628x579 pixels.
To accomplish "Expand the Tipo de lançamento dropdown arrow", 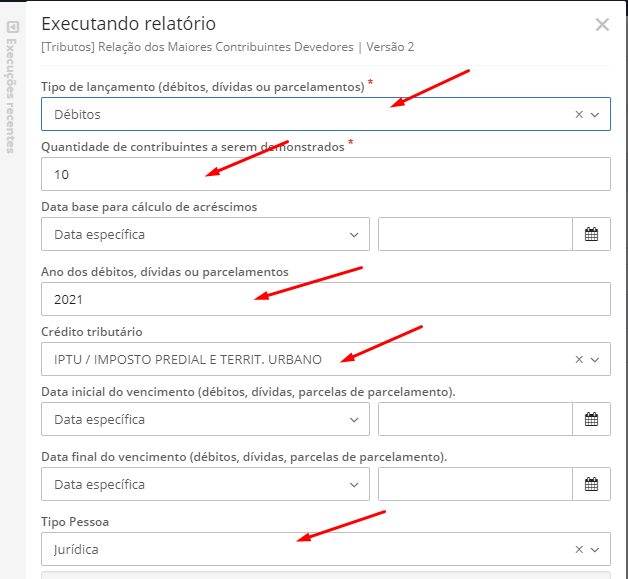I will 595,115.
